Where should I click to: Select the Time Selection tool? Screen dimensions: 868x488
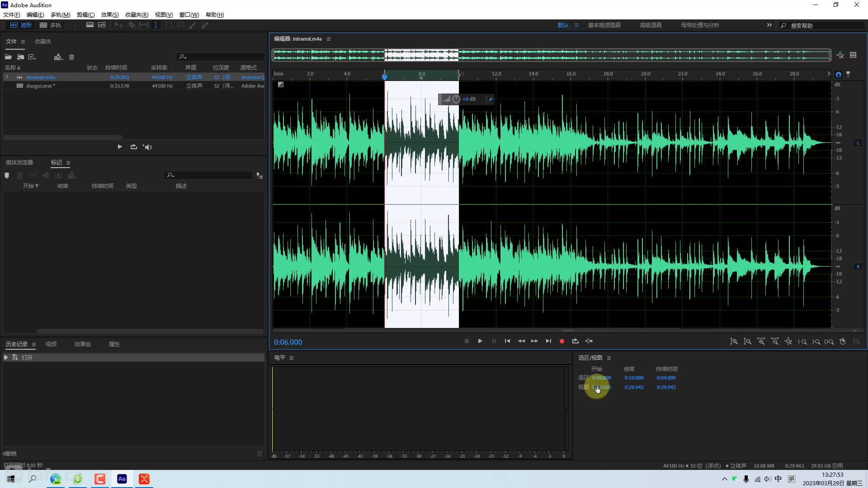click(156, 25)
